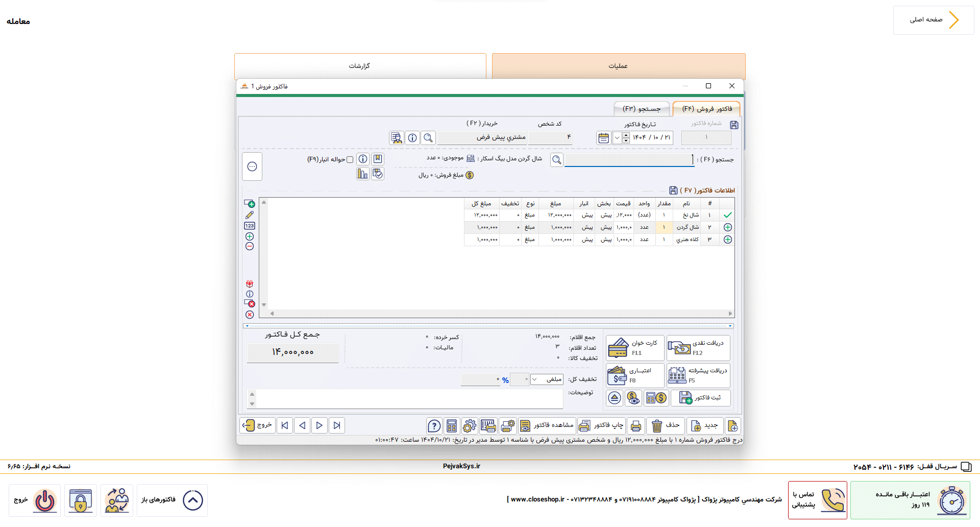Click the خروج button in the invoice window
This screenshot has height=527, width=980.
[258, 425]
